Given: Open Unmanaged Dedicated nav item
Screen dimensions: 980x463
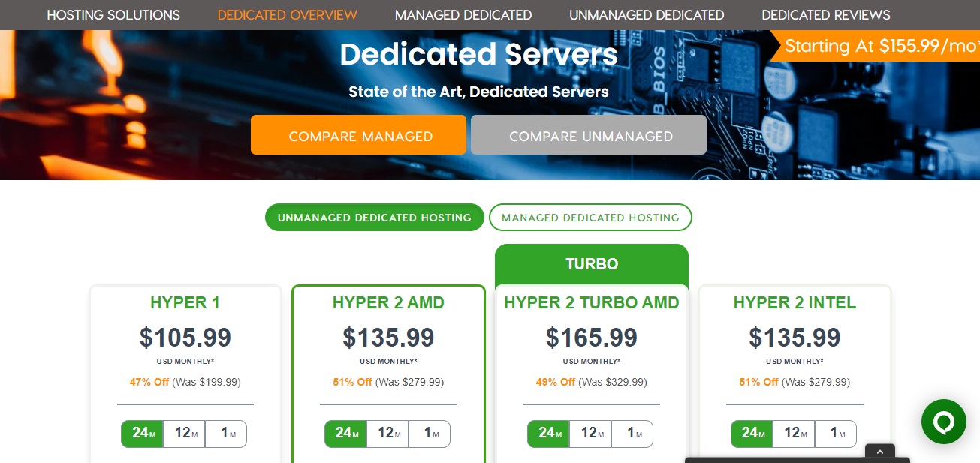Looking at the screenshot, I should tap(647, 15).
